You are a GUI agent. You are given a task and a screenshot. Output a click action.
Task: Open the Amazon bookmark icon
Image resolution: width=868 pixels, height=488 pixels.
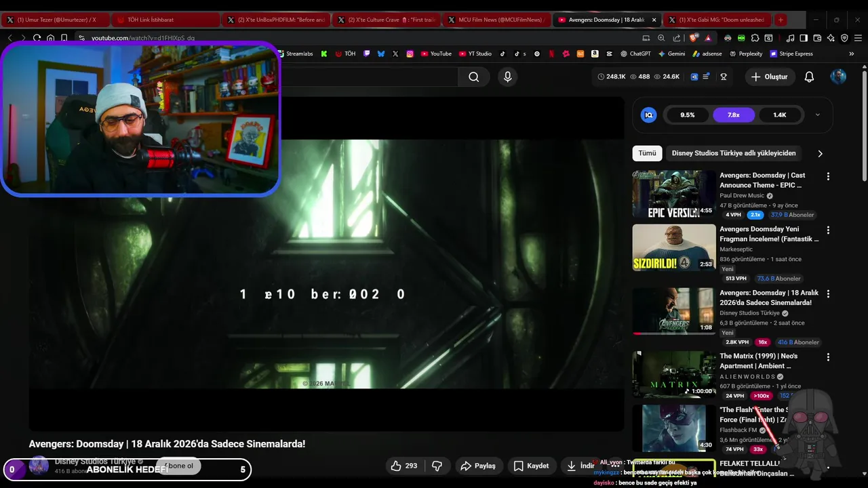pos(595,54)
